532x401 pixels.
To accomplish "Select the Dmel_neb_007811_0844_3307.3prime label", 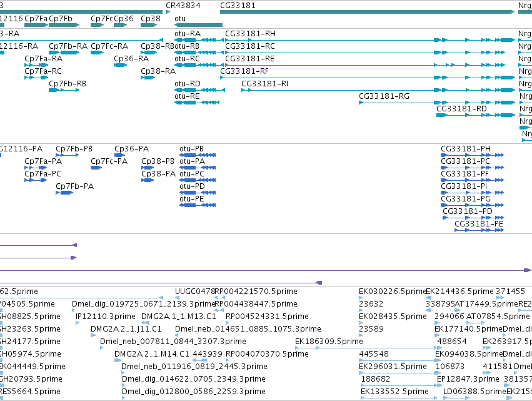I will 173,342.
